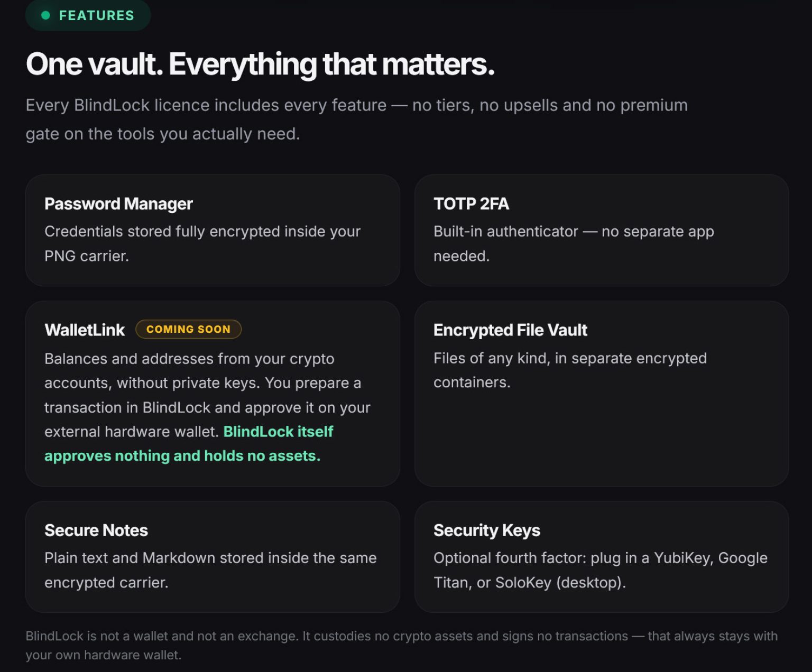Open the Security Keys feature card
Image resolution: width=812 pixels, height=672 pixels.
(x=602, y=557)
